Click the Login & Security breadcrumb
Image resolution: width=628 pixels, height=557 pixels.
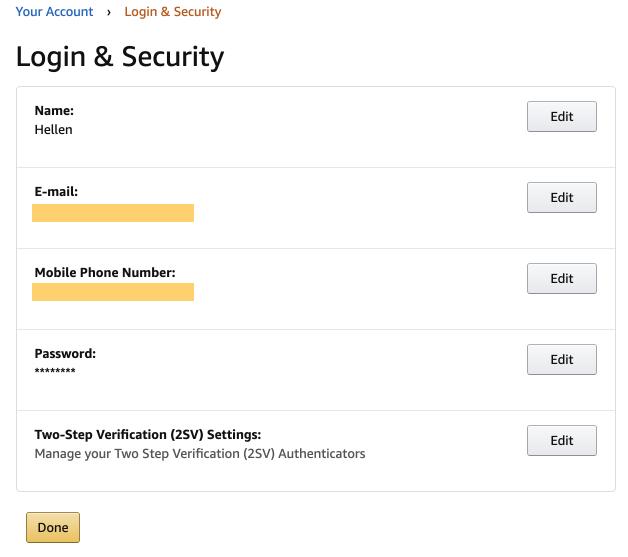[x=173, y=12]
